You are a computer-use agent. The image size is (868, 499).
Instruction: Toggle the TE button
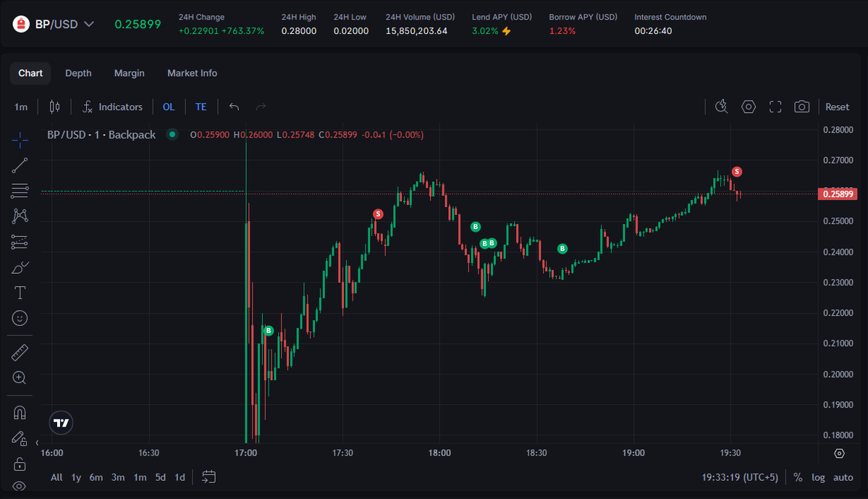click(201, 107)
